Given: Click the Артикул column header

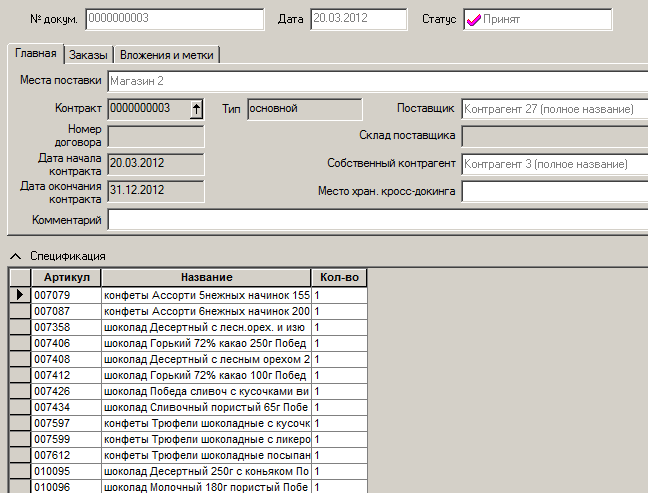Looking at the screenshot, I should 66,278.
